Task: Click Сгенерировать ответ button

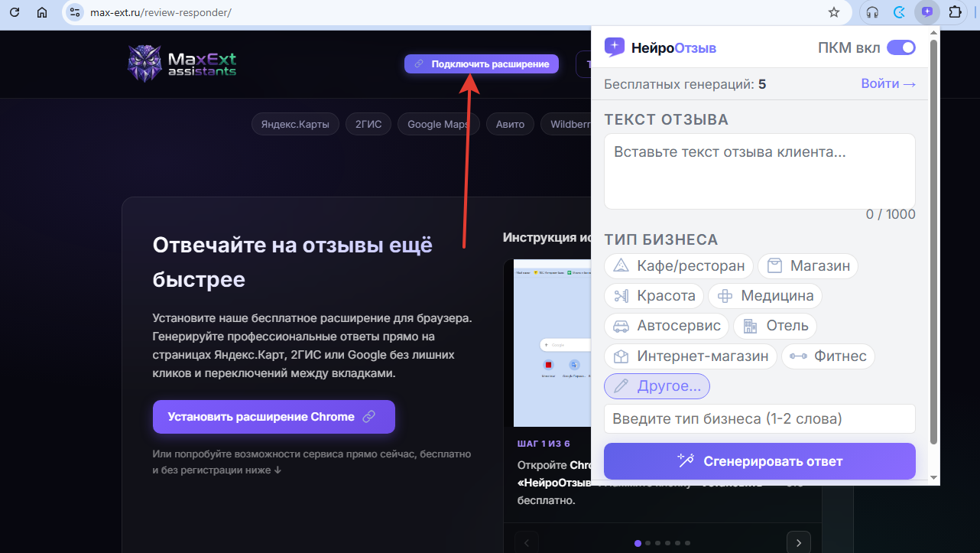Action: (x=760, y=461)
